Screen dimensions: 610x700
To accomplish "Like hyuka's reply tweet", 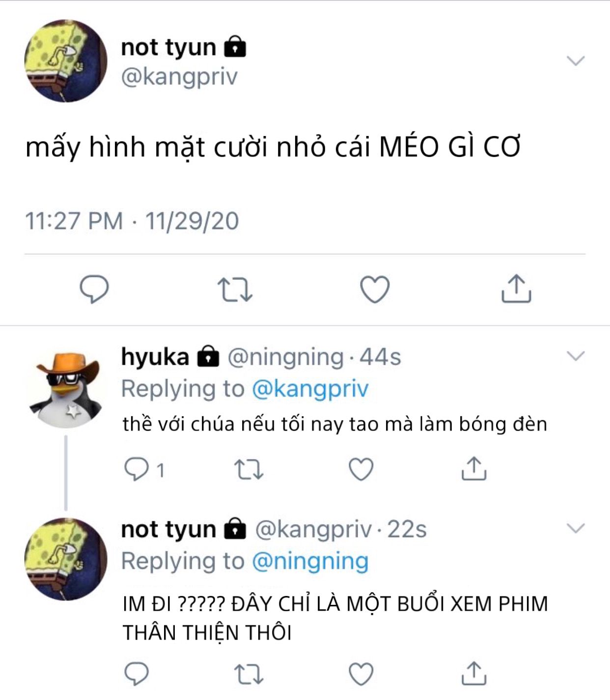I will click(x=361, y=469).
